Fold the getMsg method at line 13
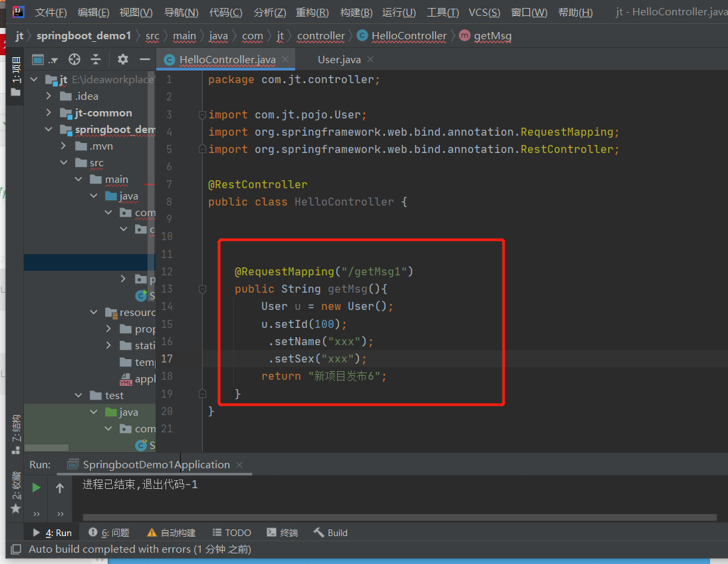 [x=202, y=289]
